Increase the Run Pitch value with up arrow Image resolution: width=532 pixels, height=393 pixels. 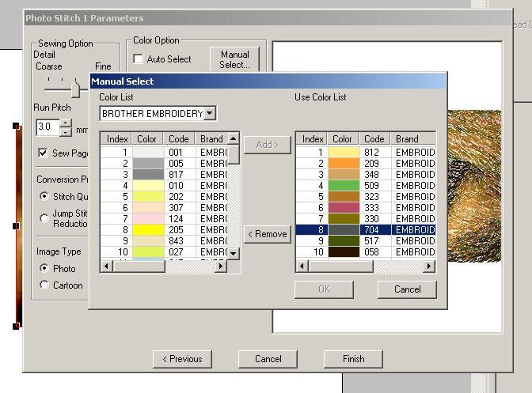65,123
